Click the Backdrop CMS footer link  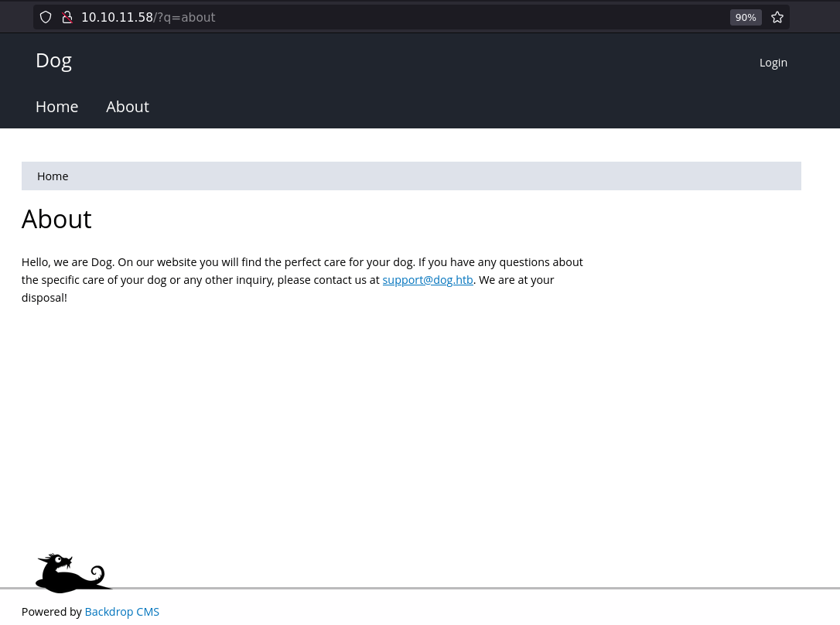tap(121, 612)
